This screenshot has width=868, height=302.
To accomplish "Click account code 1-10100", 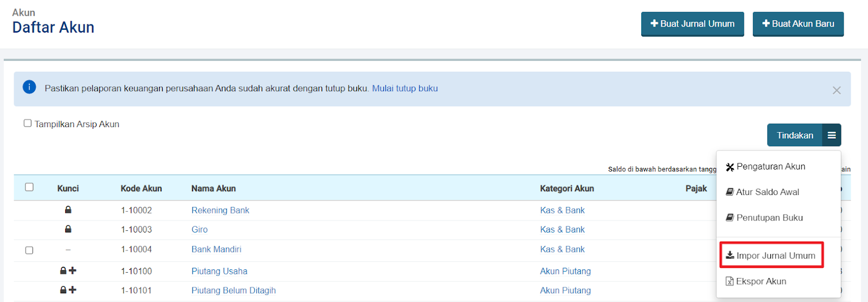I will pyautogui.click(x=136, y=271).
